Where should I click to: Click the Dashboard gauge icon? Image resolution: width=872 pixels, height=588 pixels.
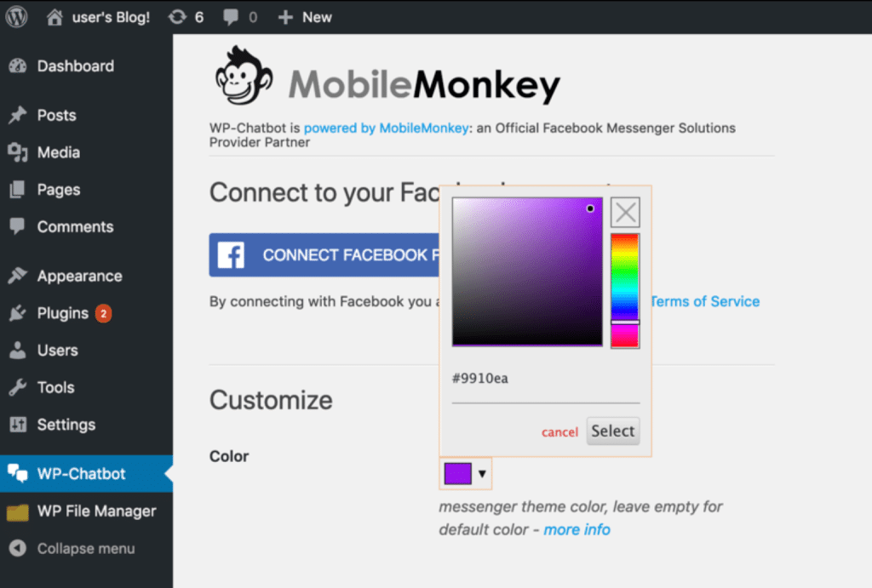pos(17,66)
